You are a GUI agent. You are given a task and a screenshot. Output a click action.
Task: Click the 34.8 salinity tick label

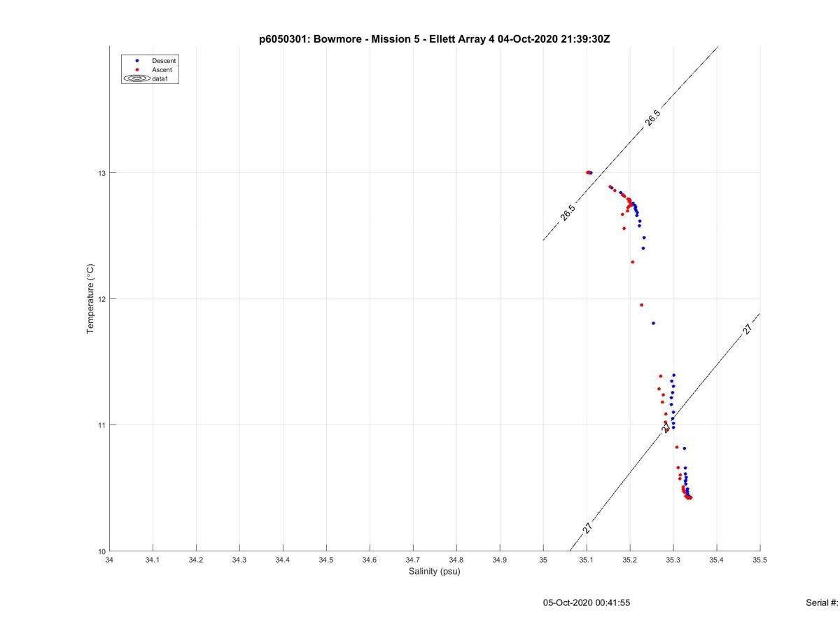click(456, 560)
